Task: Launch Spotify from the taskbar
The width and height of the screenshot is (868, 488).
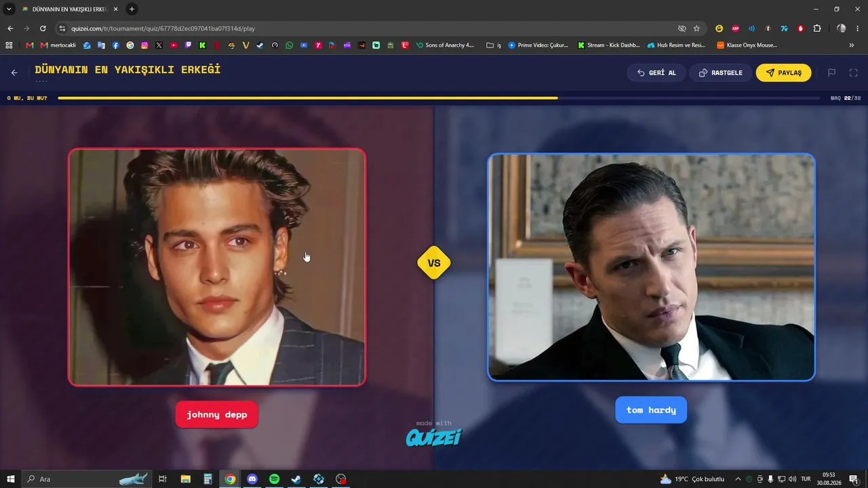Action: point(274,479)
